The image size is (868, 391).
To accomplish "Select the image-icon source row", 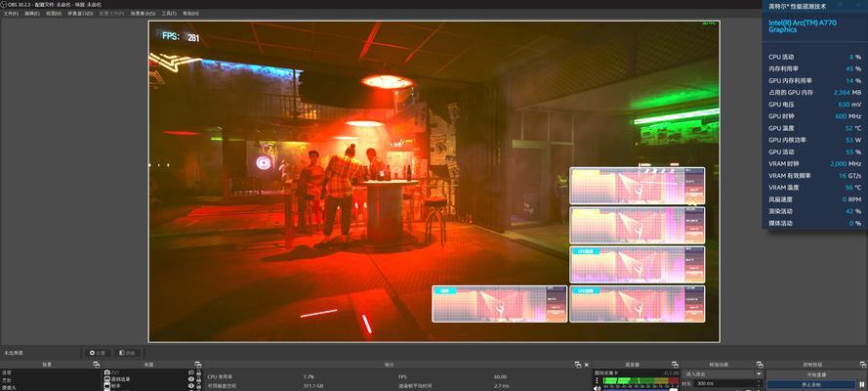I will 145,379.
